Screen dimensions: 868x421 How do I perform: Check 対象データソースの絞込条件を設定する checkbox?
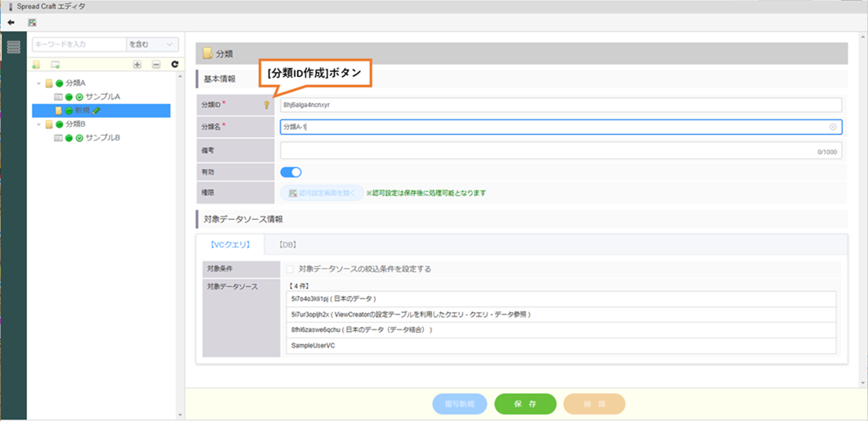point(290,268)
